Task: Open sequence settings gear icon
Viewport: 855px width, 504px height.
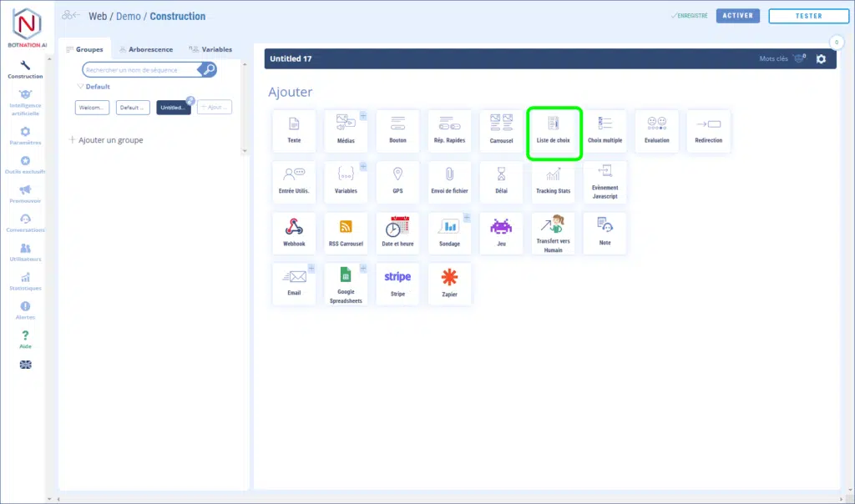Action: coord(821,59)
